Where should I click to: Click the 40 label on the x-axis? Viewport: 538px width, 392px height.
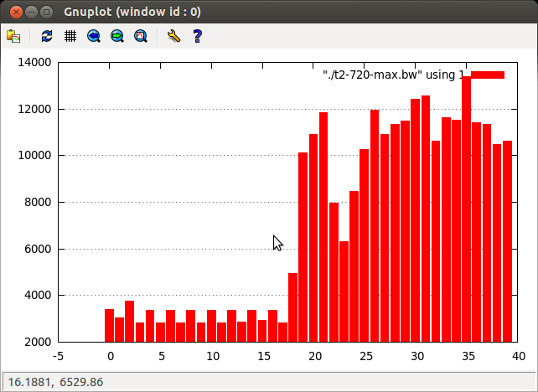[518, 356]
